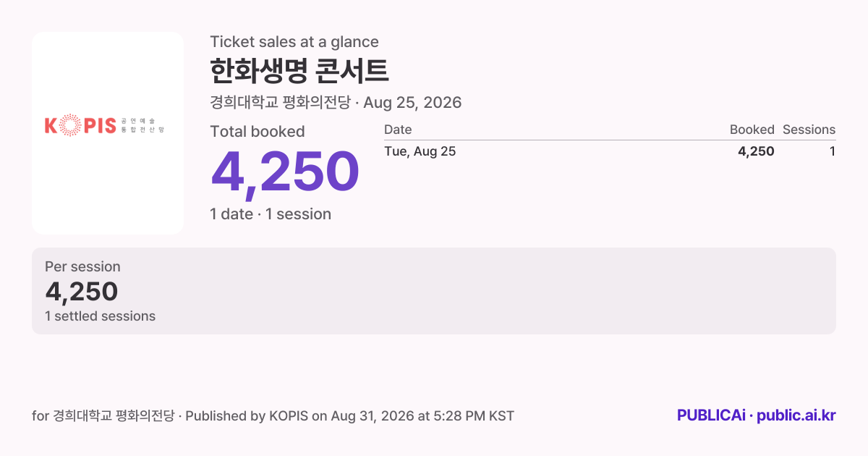Click the 1 date · 1 session text

(x=271, y=214)
